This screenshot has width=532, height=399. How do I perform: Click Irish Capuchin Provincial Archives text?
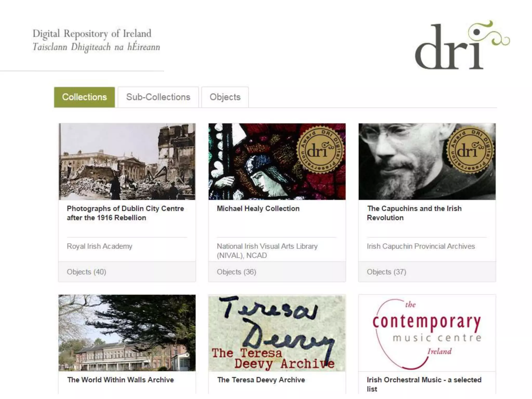421,246
